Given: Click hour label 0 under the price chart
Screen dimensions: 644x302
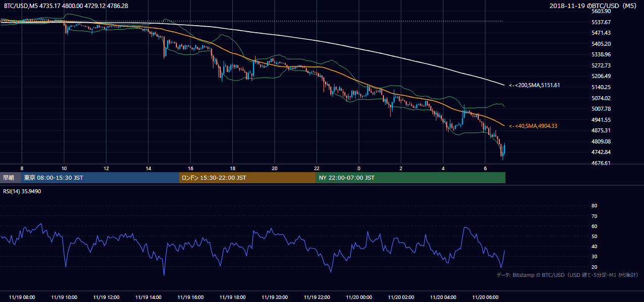Looking at the screenshot, I should pyautogui.click(x=359, y=168).
